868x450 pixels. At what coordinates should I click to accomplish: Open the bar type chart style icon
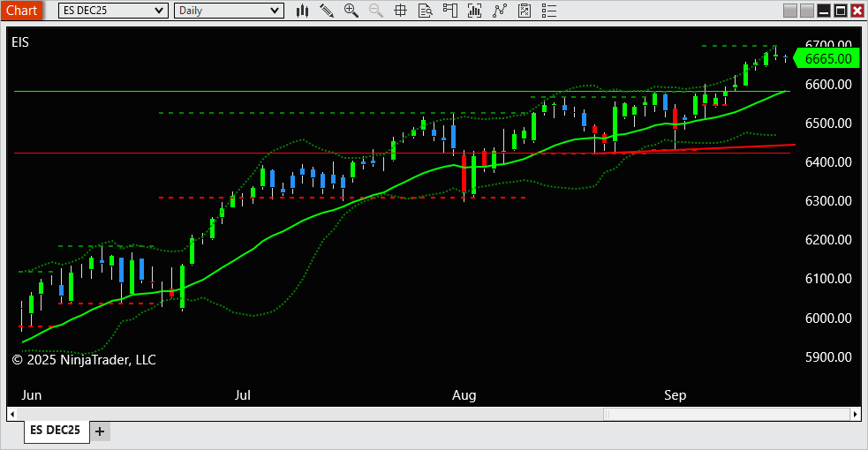[302, 11]
